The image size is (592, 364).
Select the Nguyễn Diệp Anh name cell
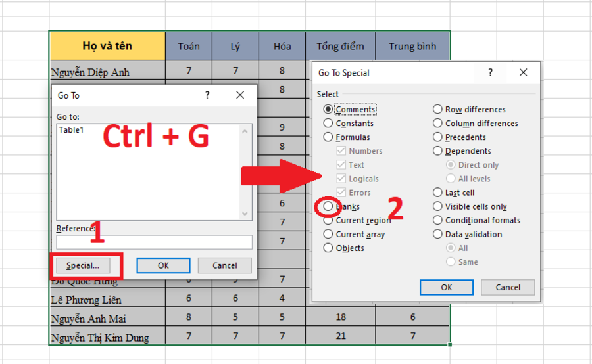pyautogui.click(x=108, y=72)
